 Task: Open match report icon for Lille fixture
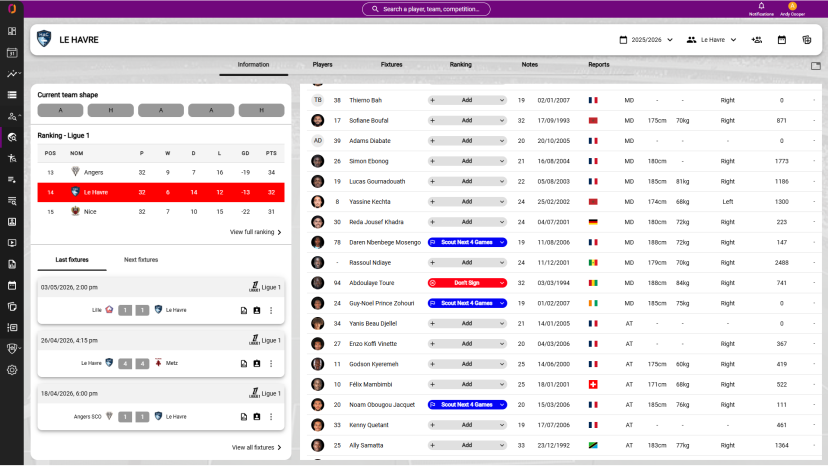(243, 311)
